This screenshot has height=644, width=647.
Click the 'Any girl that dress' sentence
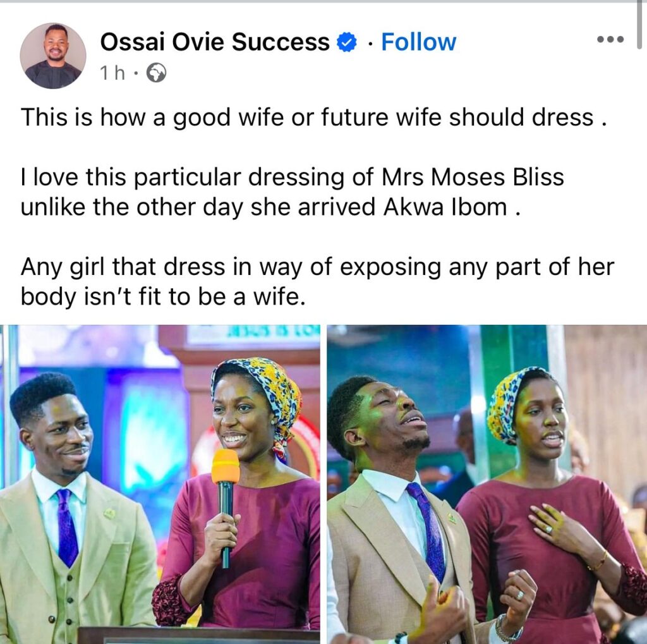click(317, 267)
